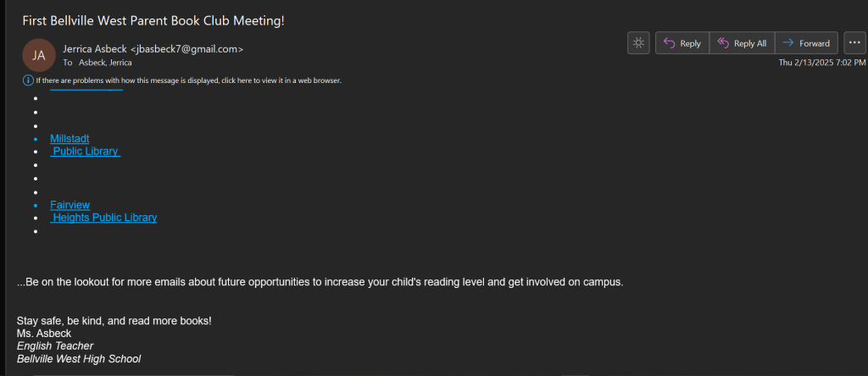Image resolution: width=868 pixels, height=376 pixels.
Task: Open the Fairview link
Action: [70, 205]
